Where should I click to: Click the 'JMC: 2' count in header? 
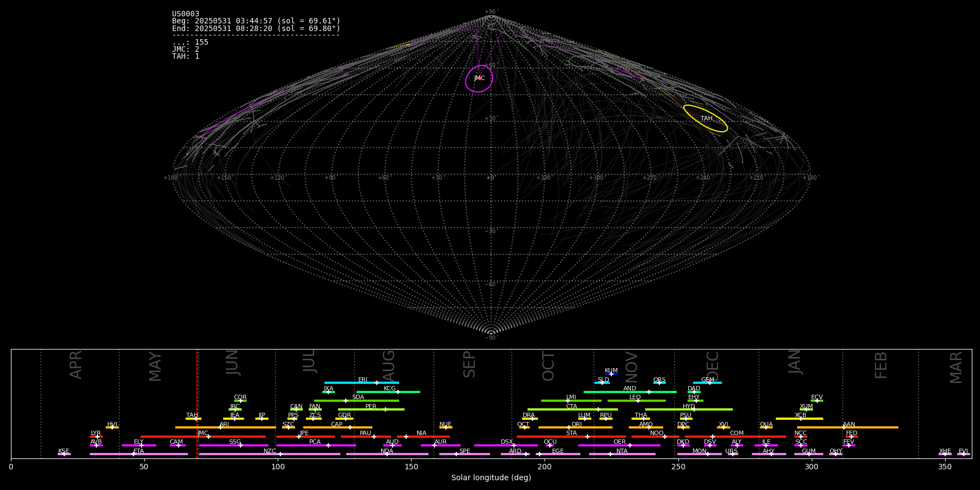pyautogui.click(x=186, y=49)
